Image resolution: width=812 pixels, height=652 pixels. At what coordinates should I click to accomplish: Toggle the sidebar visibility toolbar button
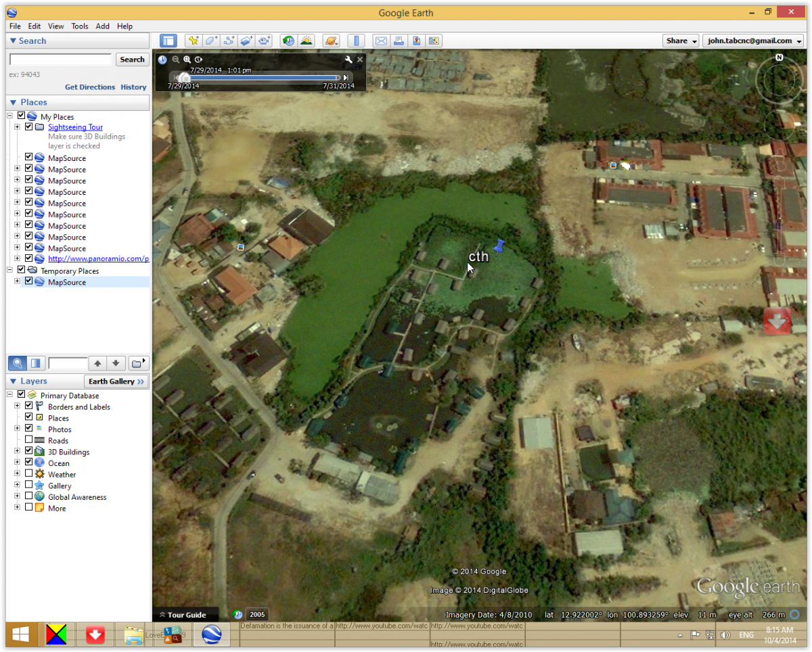click(168, 41)
